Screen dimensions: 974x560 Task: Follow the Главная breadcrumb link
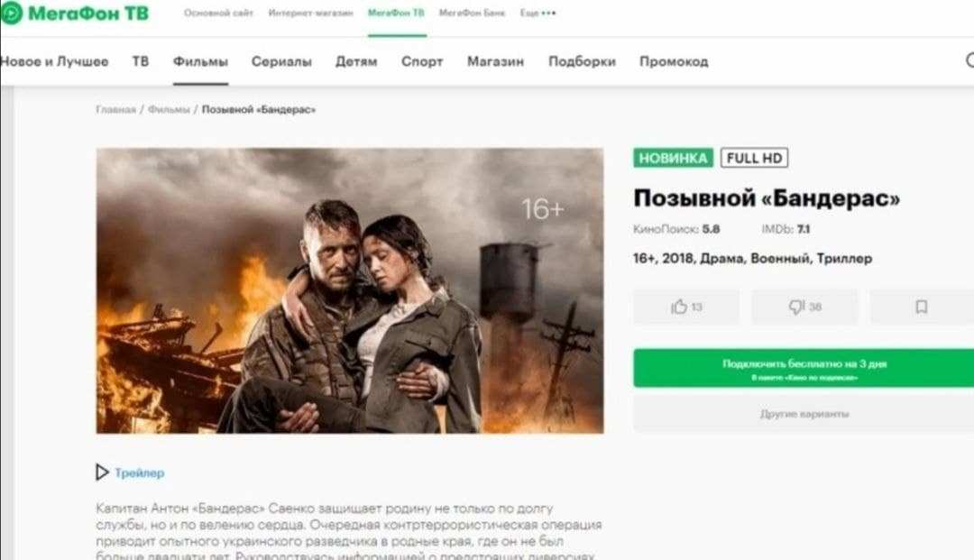click(115, 109)
